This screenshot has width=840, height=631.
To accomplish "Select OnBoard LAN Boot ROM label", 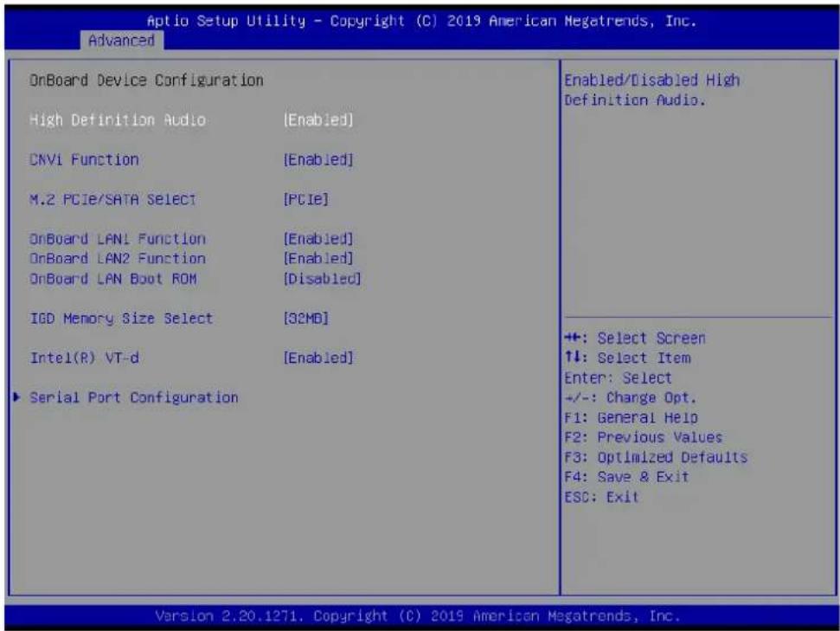I will click(x=113, y=279).
